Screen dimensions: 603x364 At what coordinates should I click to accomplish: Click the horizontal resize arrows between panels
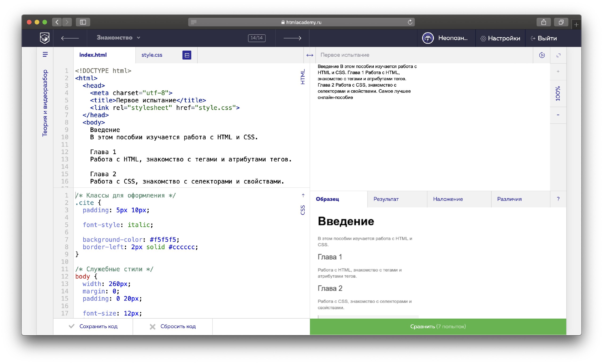coord(310,55)
